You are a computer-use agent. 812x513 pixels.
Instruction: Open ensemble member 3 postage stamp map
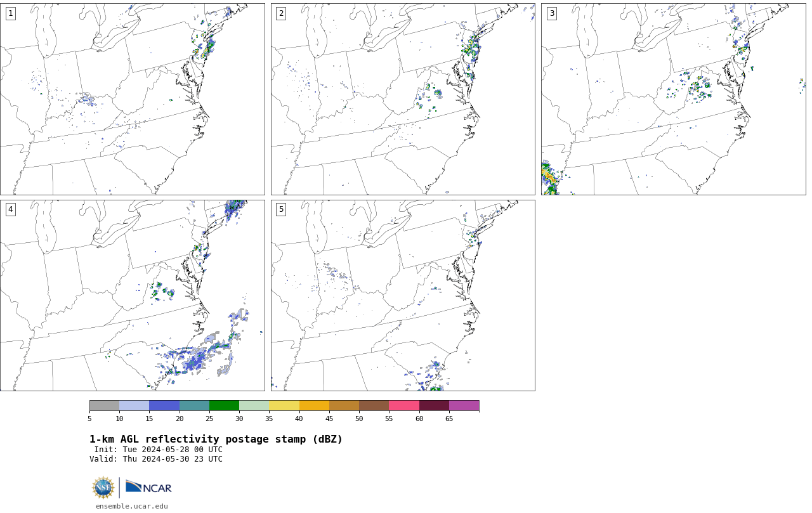point(674,99)
